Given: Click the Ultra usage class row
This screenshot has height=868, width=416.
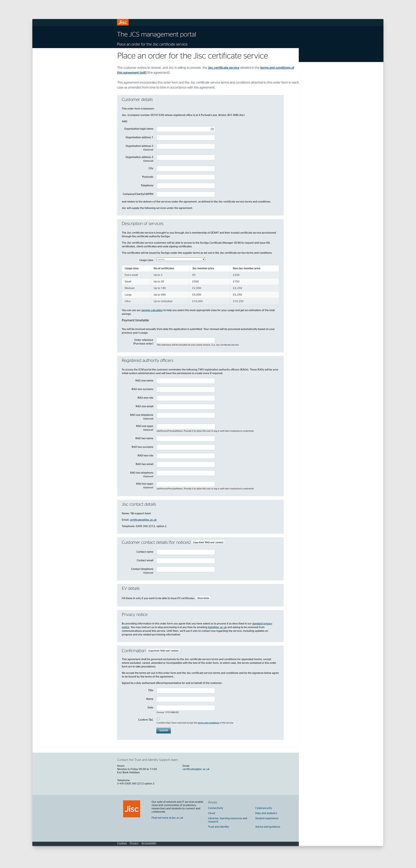Looking at the screenshot, I should 200,301.
